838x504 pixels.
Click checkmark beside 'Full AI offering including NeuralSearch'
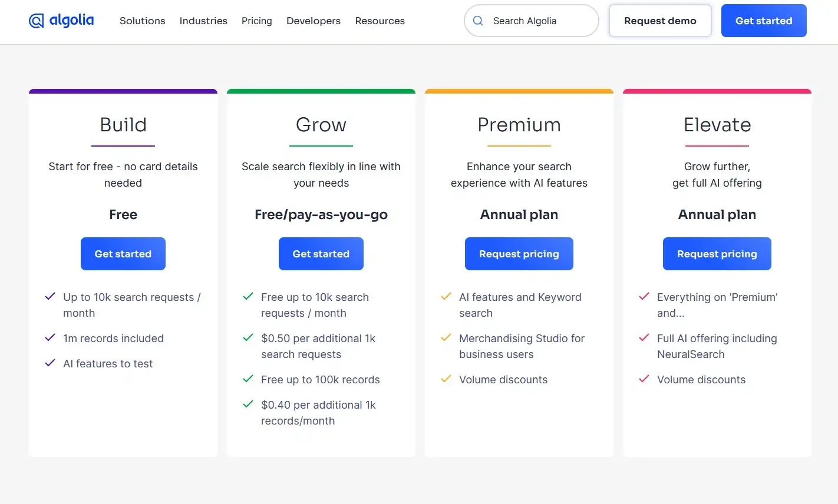click(x=644, y=337)
